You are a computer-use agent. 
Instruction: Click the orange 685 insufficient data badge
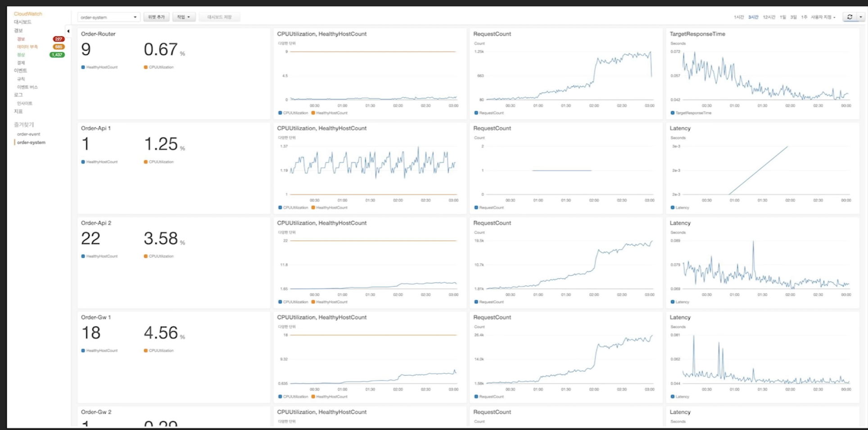59,47
